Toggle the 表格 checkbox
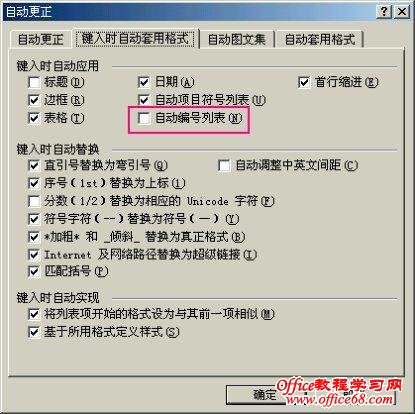 pos(34,118)
